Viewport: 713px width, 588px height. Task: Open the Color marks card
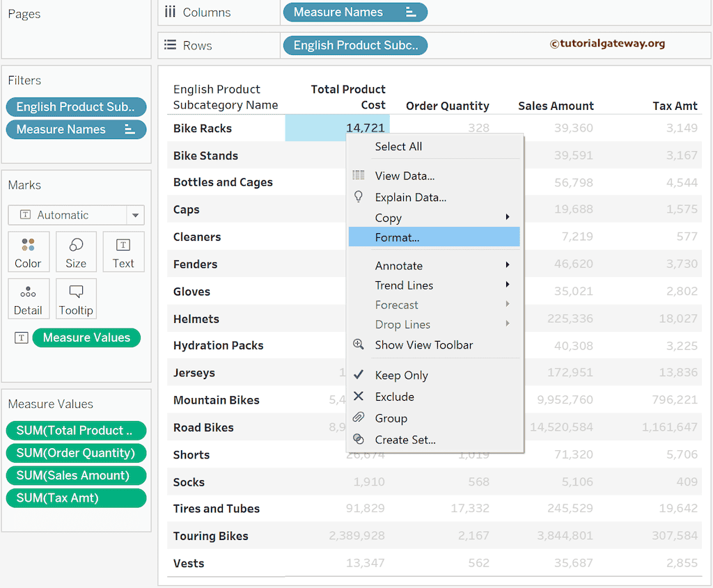[29, 251]
